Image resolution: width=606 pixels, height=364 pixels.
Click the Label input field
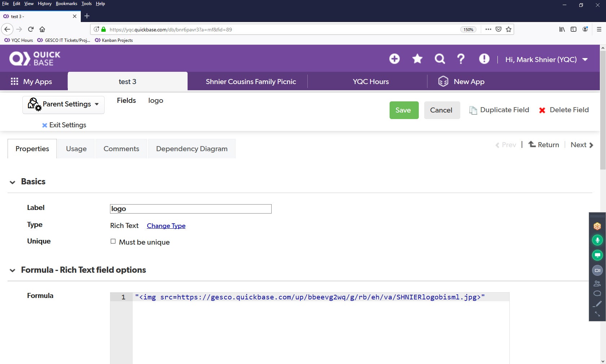(x=191, y=209)
